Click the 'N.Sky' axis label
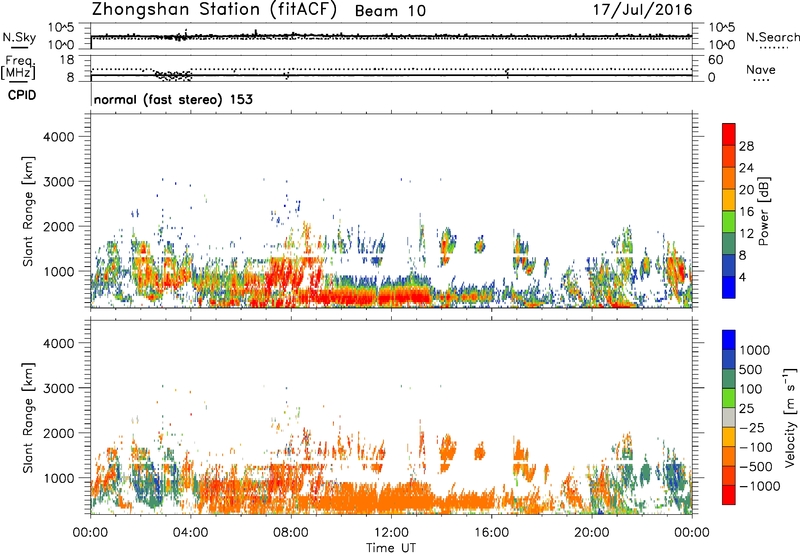Image resolution: width=800 pixels, height=554 pixels. pyautogui.click(x=19, y=37)
